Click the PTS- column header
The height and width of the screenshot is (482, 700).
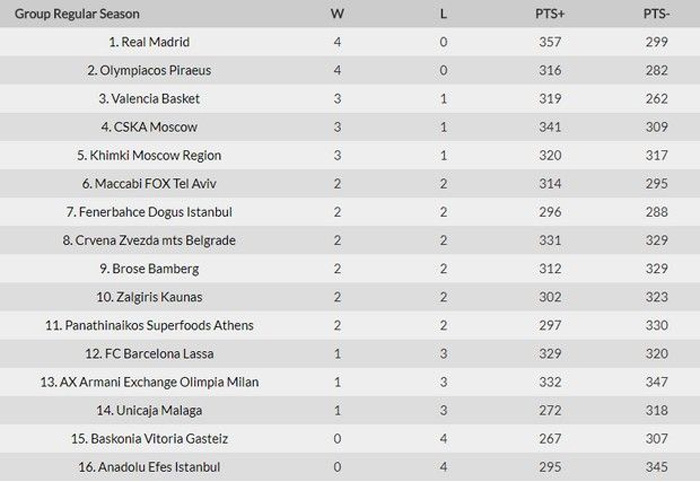click(657, 14)
